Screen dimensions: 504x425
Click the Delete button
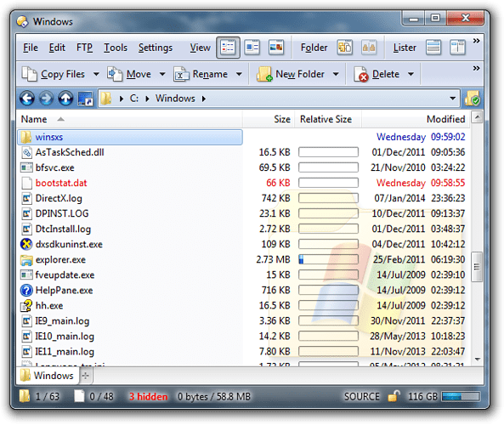tap(377, 74)
